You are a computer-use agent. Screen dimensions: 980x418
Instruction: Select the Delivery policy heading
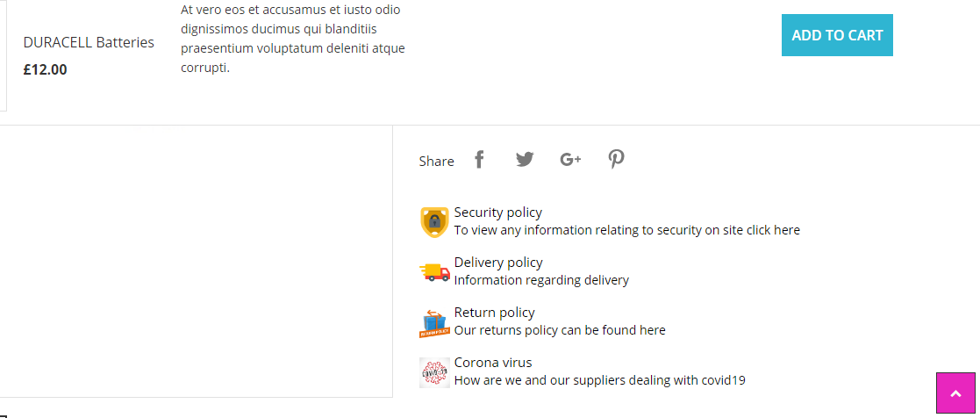coord(498,263)
